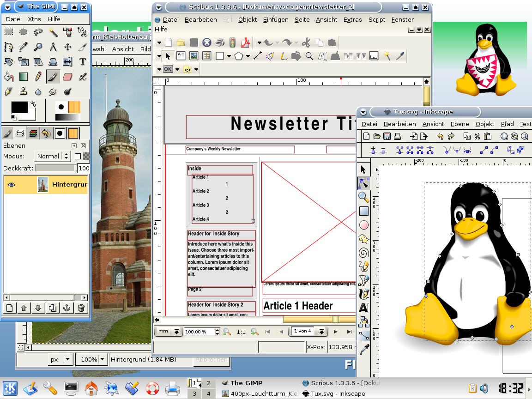Select GIMP eraser tool
This screenshot has height=399, width=532.
tap(67, 77)
